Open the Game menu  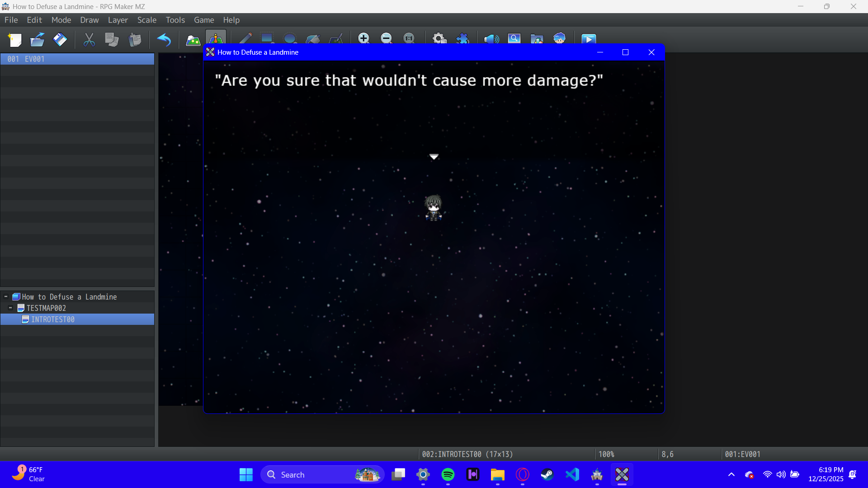click(204, 20)
